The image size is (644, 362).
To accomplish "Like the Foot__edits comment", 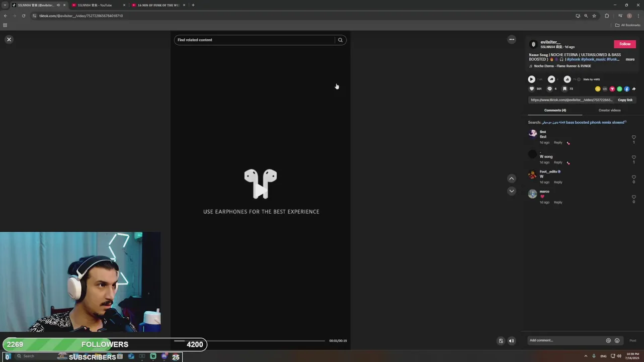I will tap(634, 177).
